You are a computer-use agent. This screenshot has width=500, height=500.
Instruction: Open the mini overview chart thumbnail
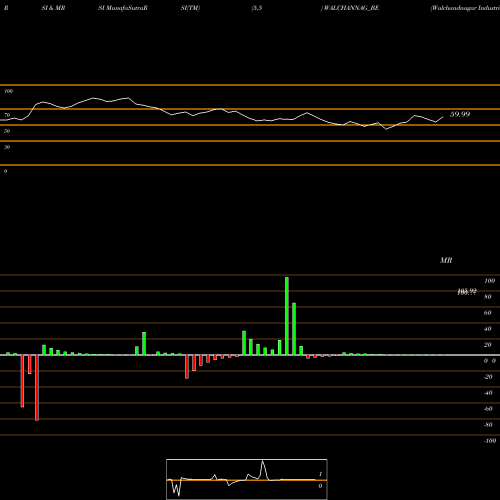247,479
